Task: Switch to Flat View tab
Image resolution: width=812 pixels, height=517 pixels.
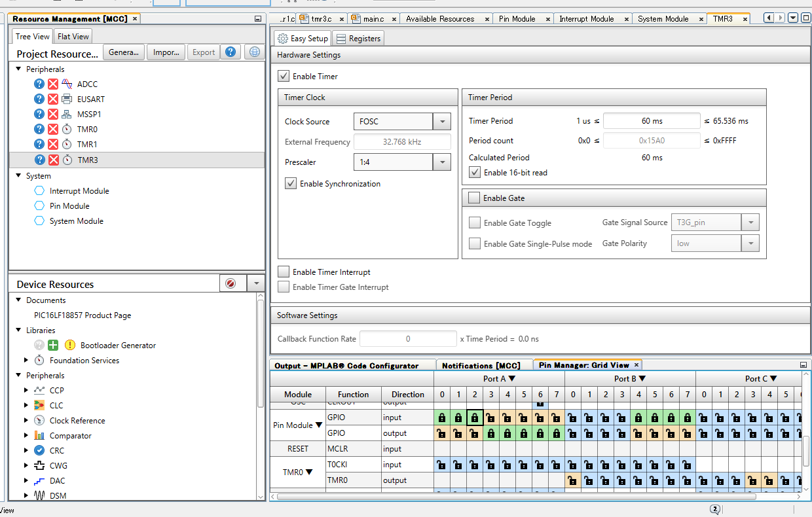Action: pyautogui.click(x=73, y=37)
